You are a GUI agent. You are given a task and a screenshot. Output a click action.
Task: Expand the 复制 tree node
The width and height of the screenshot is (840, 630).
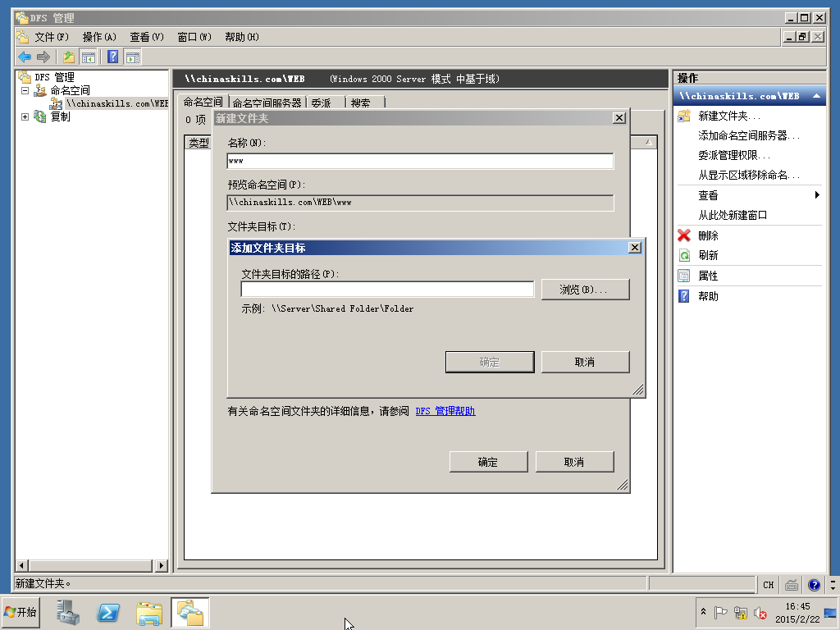point(25,116)
